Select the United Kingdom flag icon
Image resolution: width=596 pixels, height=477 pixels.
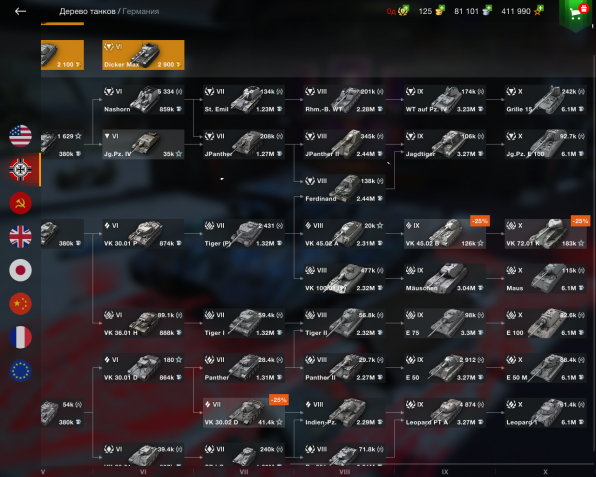point(21,236)
